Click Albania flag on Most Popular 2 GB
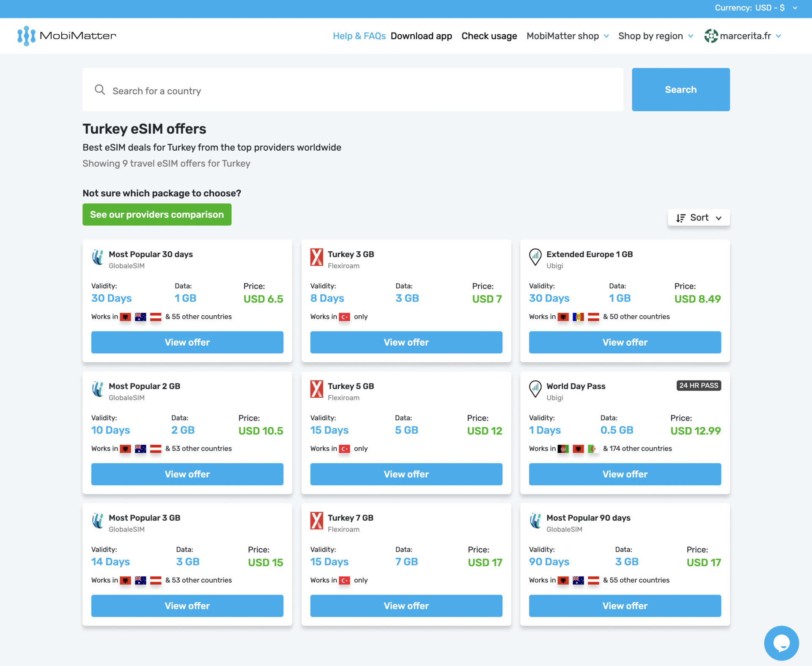The image size is (812, 666). (125, 449)
